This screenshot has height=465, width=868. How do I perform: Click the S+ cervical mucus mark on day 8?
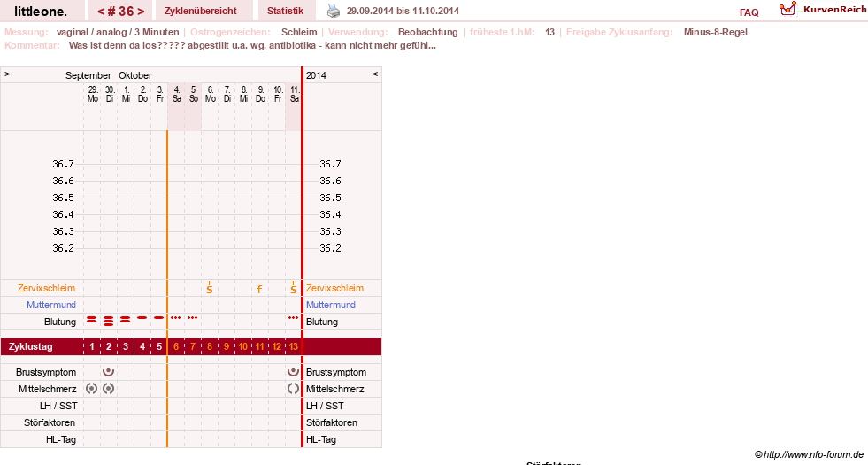(x=209, y=287)
